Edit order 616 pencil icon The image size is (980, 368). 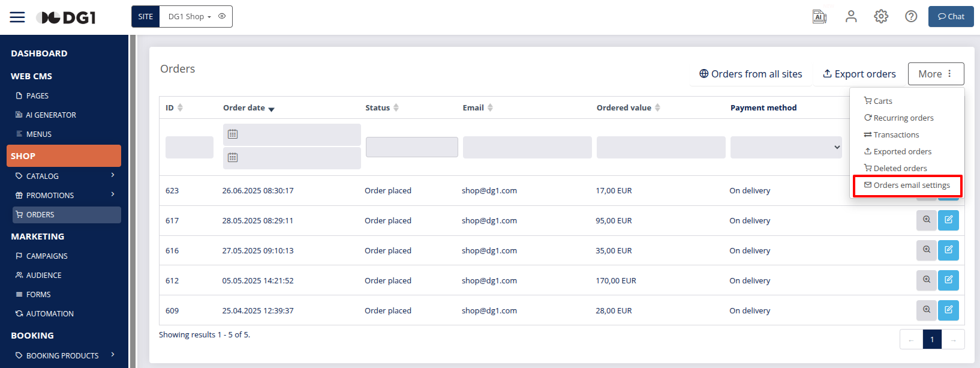tap(949, 250)
